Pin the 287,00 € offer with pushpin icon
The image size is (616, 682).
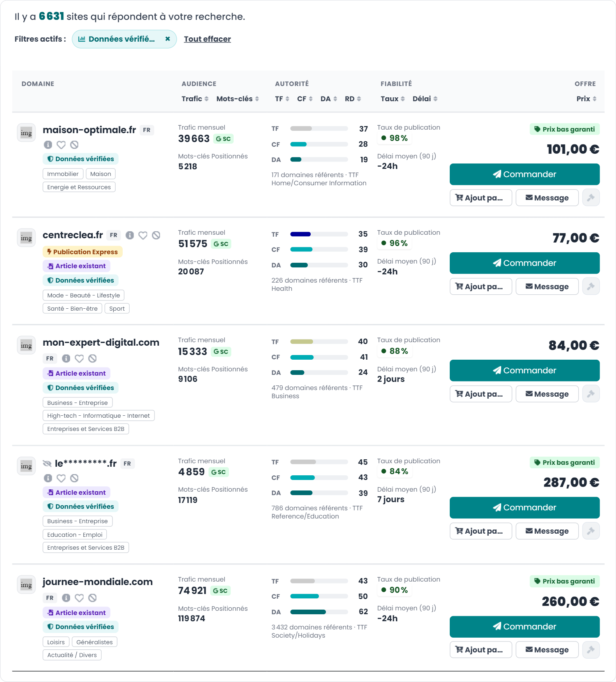click(591, 531)
